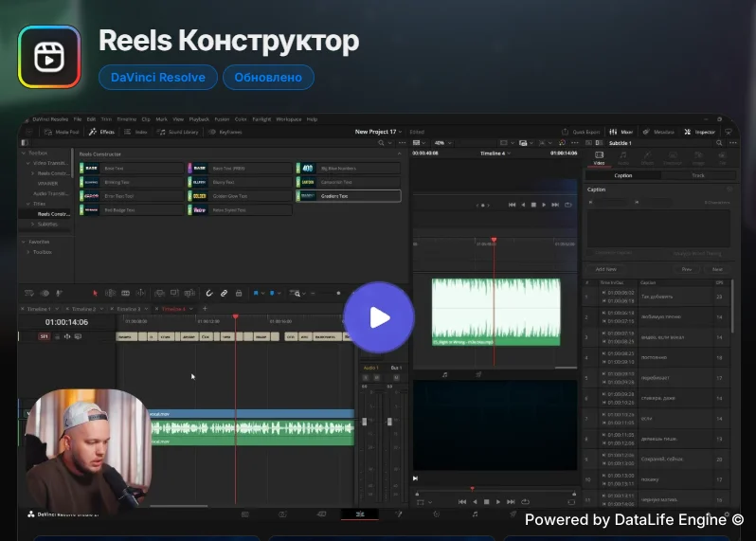Image resolution: width=756 pixels, height=541 pixels.
Task: Open the Index panel
Action: [136, 132]
